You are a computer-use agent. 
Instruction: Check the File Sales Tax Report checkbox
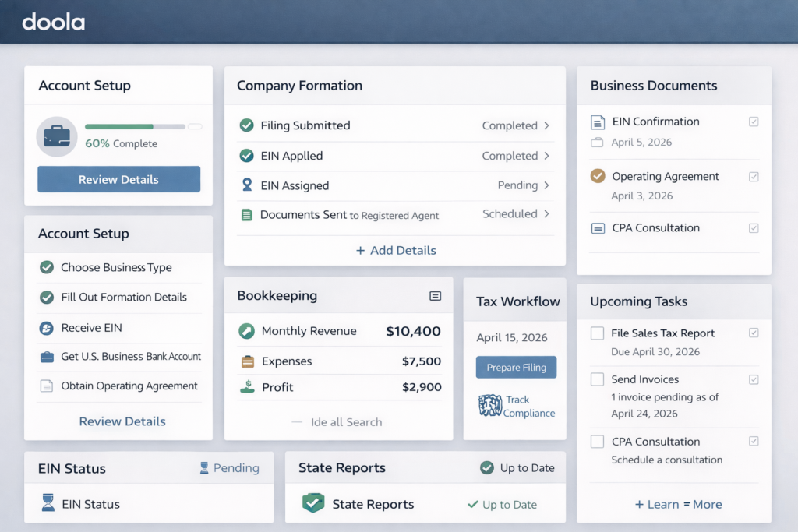[x=597, y=333]
